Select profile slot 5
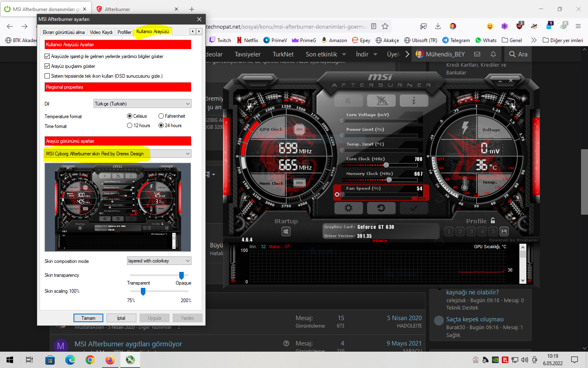Viewport: 588px width, 368px height. 493,231
